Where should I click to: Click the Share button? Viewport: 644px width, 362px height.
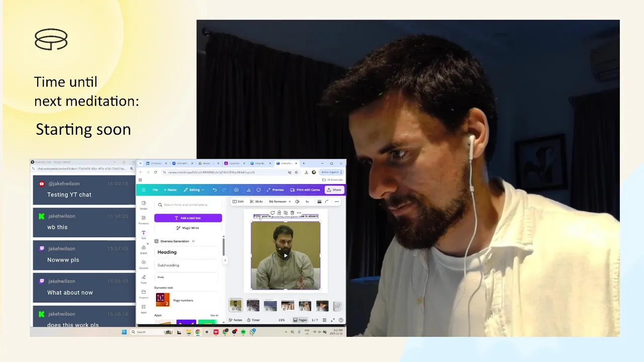[334, 190]
